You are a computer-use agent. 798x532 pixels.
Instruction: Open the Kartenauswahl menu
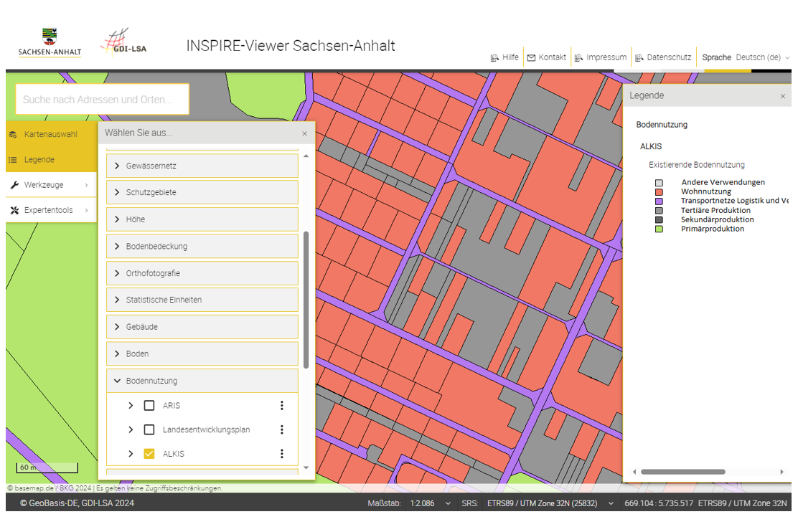pyautogui.click(x=50, y=134)
